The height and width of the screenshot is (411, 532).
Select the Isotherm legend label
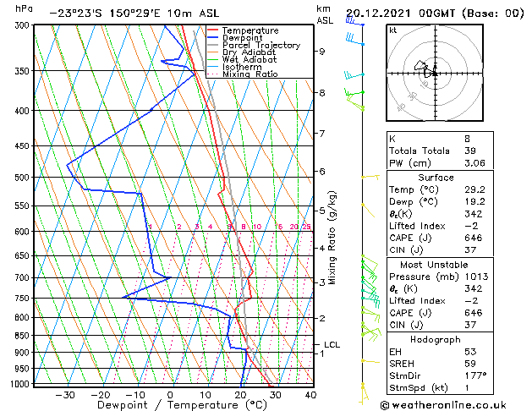[x=242, y=67]
